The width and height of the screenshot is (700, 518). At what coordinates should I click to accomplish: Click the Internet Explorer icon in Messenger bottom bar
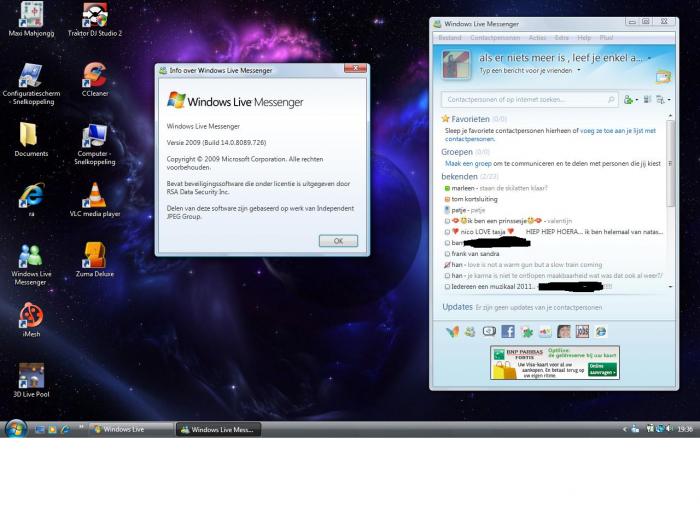point(601,331)
